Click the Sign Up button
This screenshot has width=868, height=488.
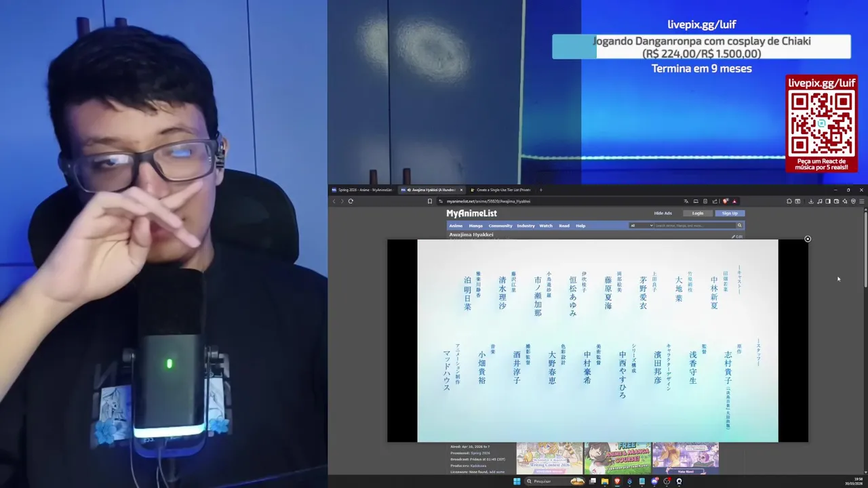730,213
